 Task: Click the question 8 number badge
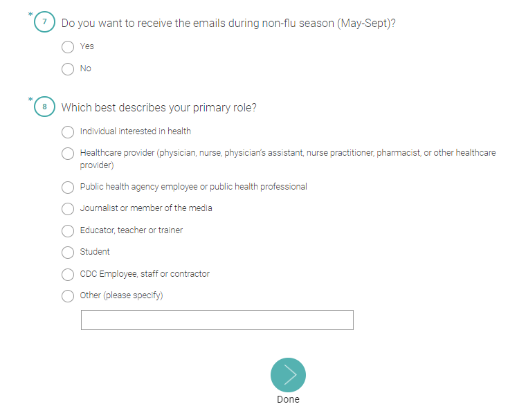(x=44, y=107)
